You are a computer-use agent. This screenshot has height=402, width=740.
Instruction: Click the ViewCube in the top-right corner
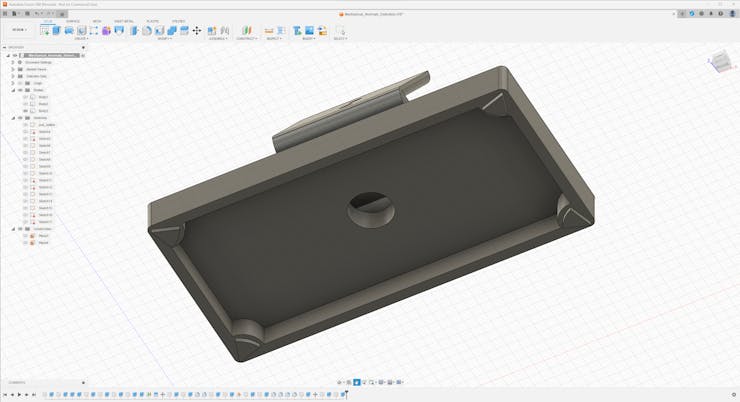click(719, 63)
